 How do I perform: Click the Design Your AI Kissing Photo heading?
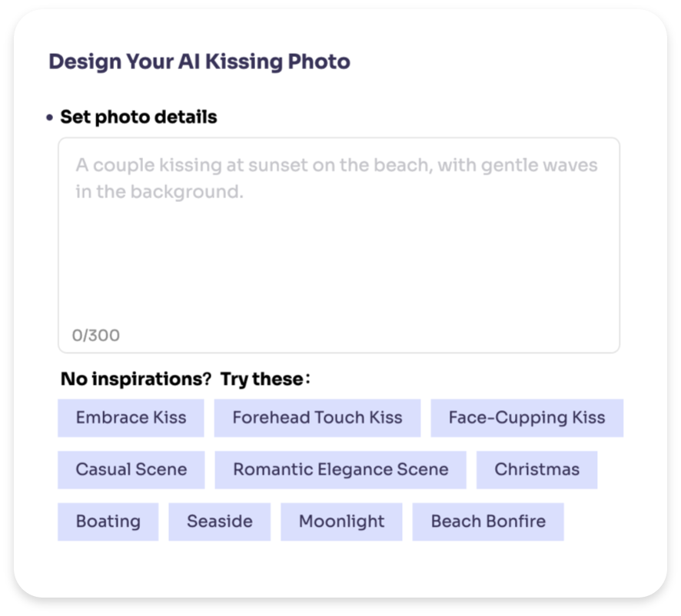point(199,61)
